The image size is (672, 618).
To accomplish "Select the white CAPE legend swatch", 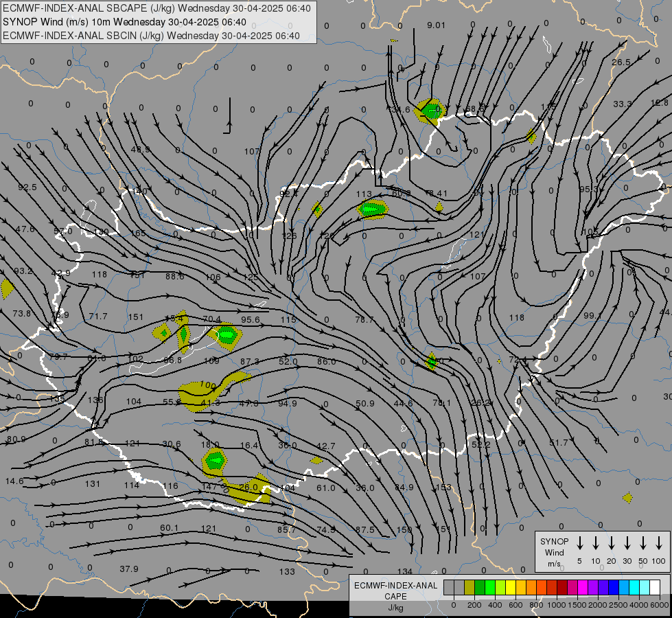I will coord(655,588).
